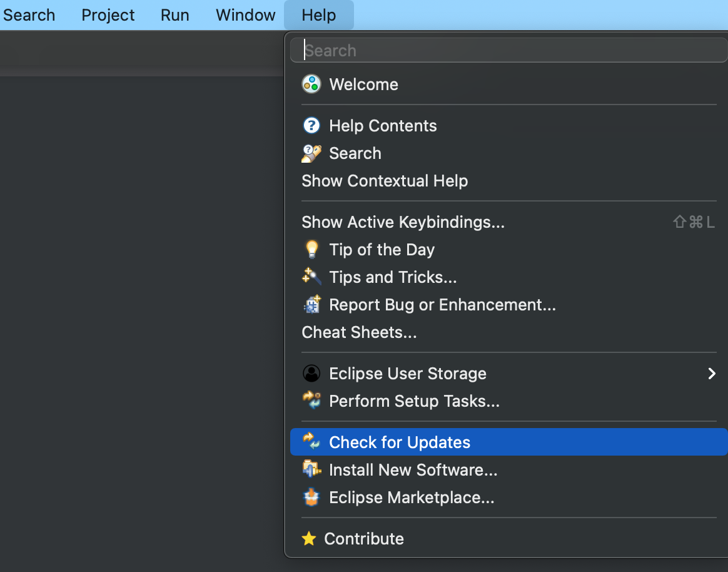Click the Eclipse Marketplace orange icon
This screenshot has height=572, width=728.
[x=311, y=497]
